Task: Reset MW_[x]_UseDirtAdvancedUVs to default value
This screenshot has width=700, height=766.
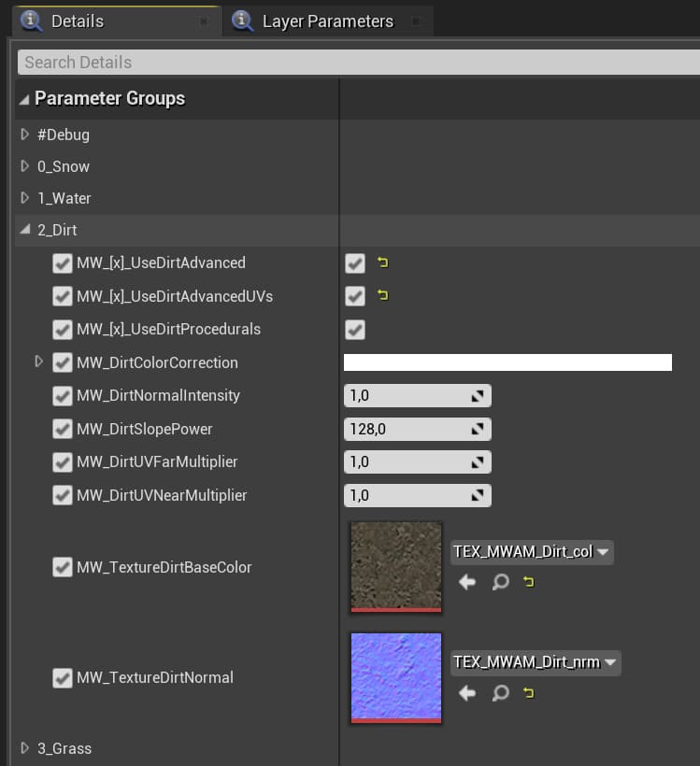Action: click(382, 296)
